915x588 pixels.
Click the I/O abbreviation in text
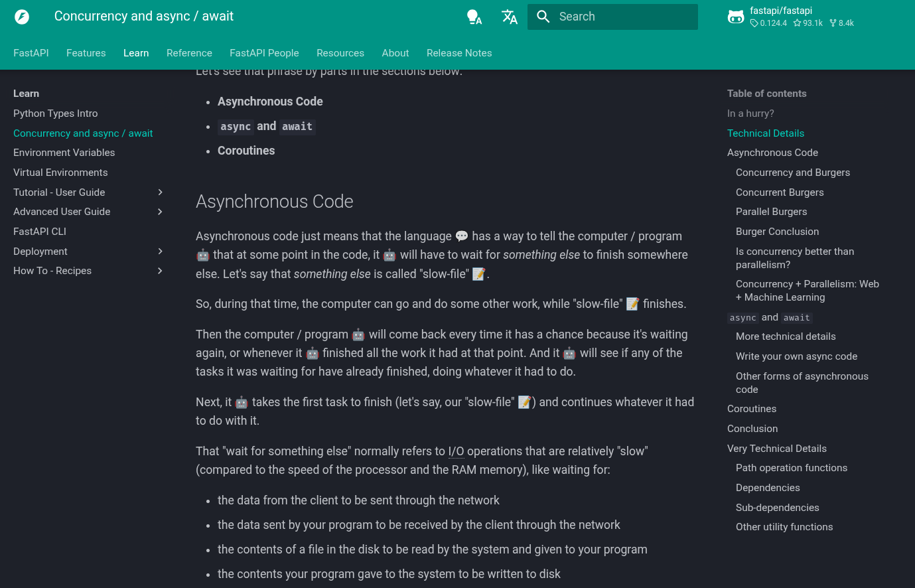click(x=456, y=451)
